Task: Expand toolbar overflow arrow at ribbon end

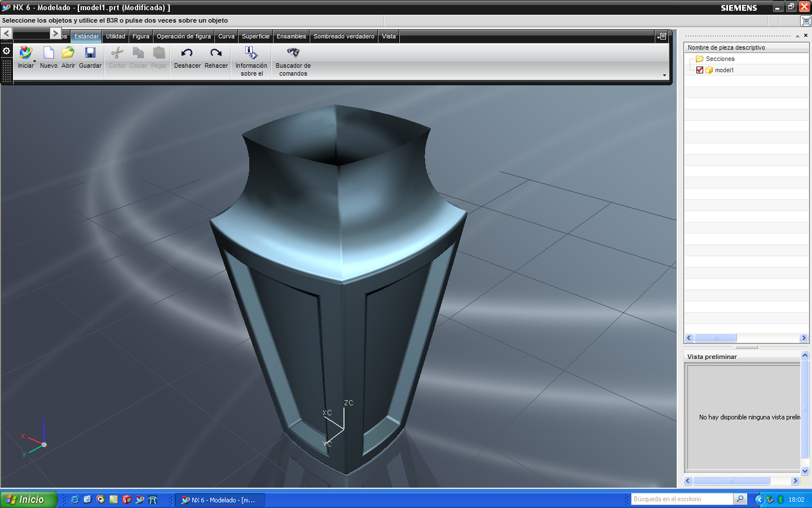Action: click(x=664, y=75)
